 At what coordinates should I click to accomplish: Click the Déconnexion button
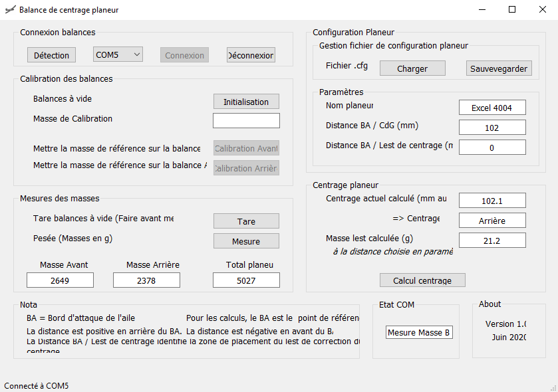click(x=251, y=55)
